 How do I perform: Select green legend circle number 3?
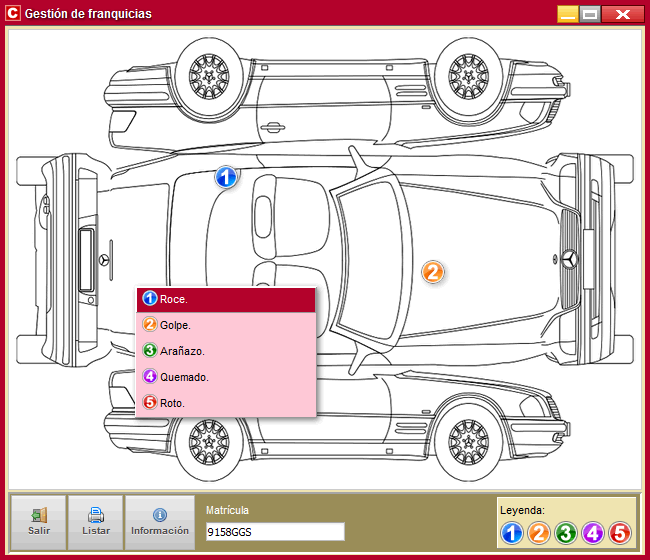tap(565, 533)
